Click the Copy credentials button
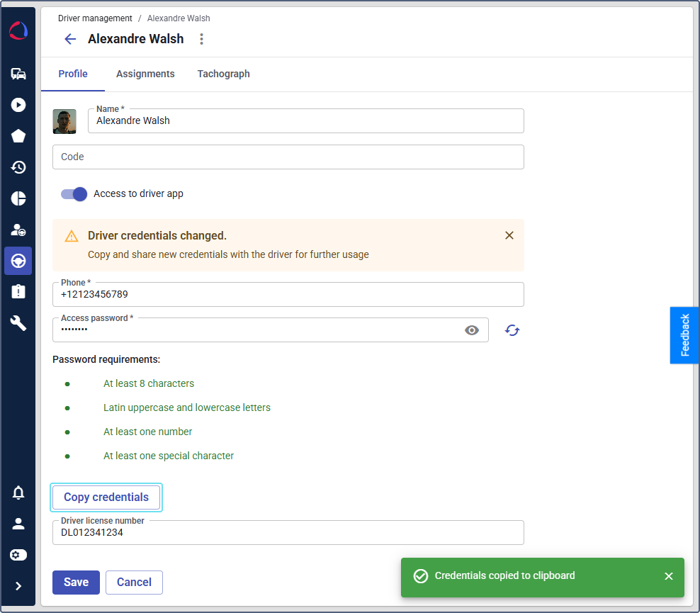This screenshot has height=613, width=700. [x=106, y=497]
